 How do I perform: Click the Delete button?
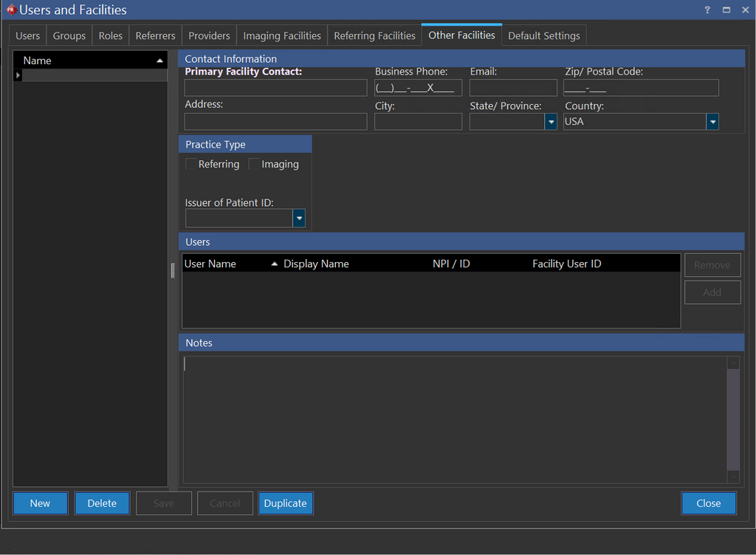pos(102,503)
